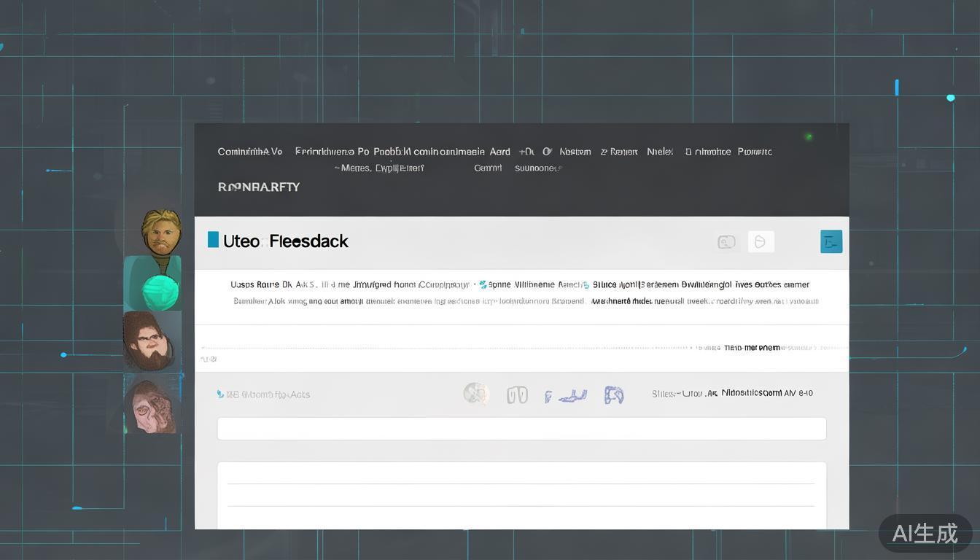The width and height of the screenshot is (980, 560).
Task: Click the gray camera-like icon in header
Action: (x=726, y=242)
